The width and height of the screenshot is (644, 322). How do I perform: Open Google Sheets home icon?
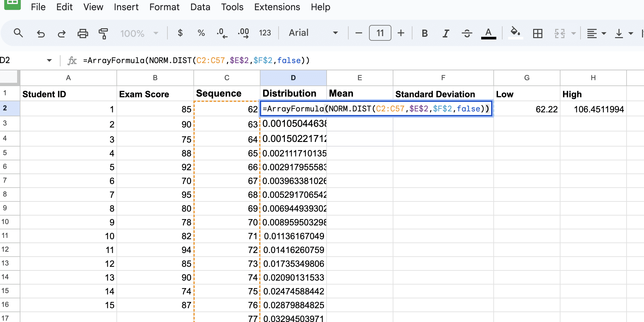[12, 4]
